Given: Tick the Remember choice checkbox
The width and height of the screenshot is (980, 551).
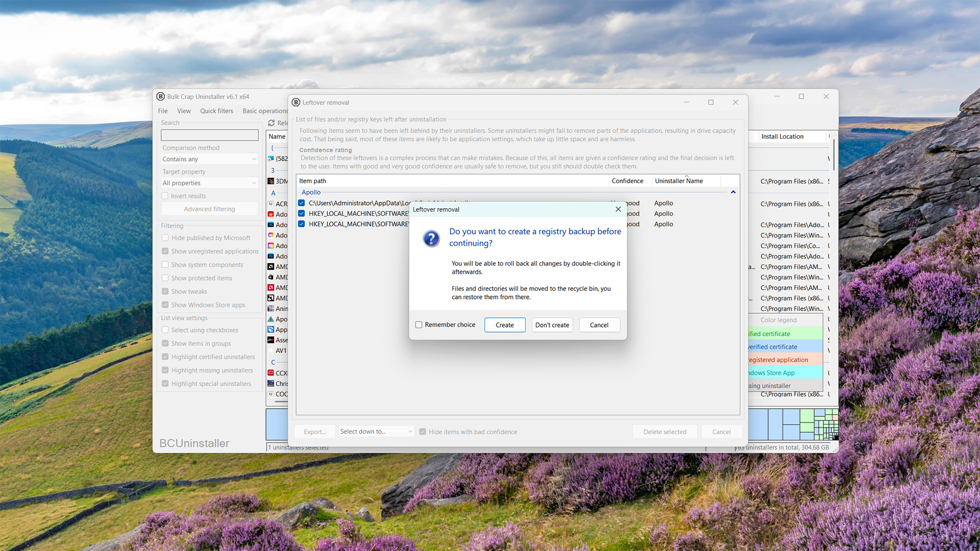Looking at the screenshot, I should [x=419, y=325].
